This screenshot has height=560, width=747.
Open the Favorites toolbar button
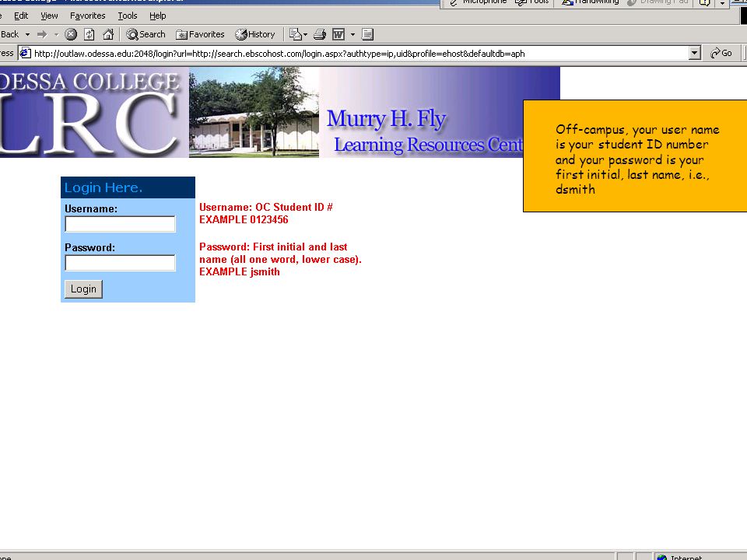coord(200,34)
